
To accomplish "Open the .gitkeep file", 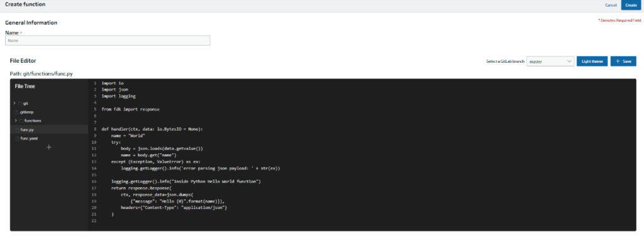I will (26, 112).
